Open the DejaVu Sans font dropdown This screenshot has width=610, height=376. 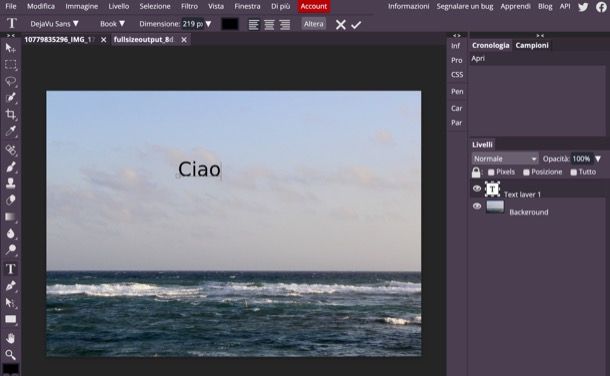pyautogui.click(x=54, y=24)
